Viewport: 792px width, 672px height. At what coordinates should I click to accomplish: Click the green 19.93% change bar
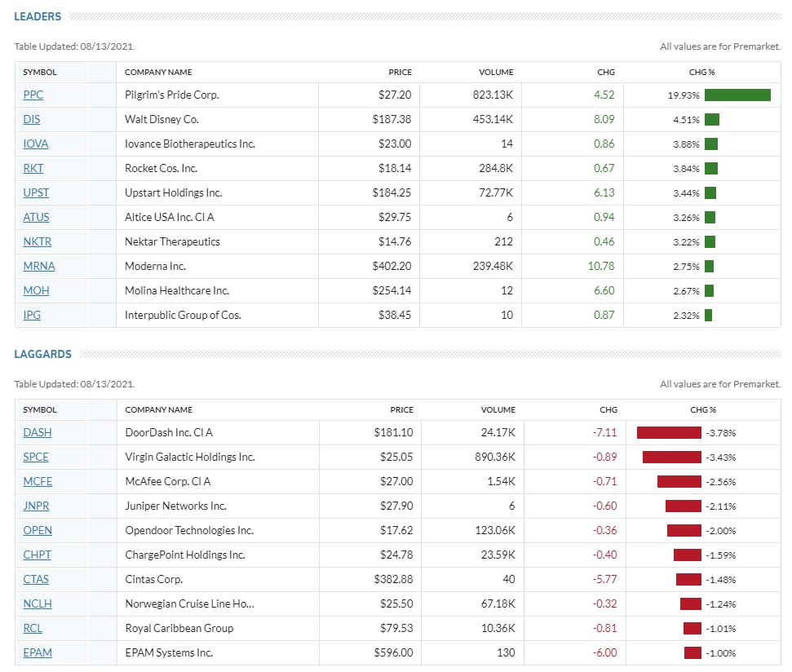(737, 95)
